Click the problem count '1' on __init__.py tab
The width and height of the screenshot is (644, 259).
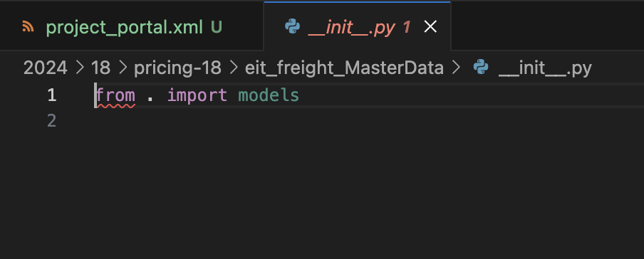pyautogui.click(x=407, y=27)
